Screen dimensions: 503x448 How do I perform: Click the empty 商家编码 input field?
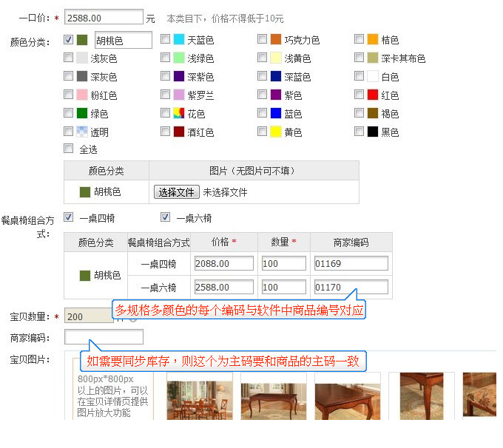click(104, 338)
